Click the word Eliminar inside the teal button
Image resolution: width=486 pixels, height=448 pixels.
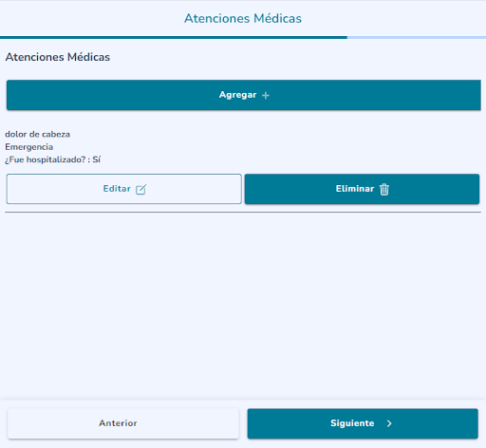pos(355,189)
